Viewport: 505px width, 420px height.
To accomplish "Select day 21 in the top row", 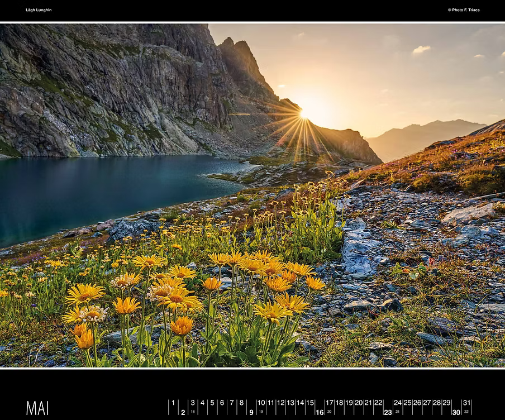I will [369, 403].
